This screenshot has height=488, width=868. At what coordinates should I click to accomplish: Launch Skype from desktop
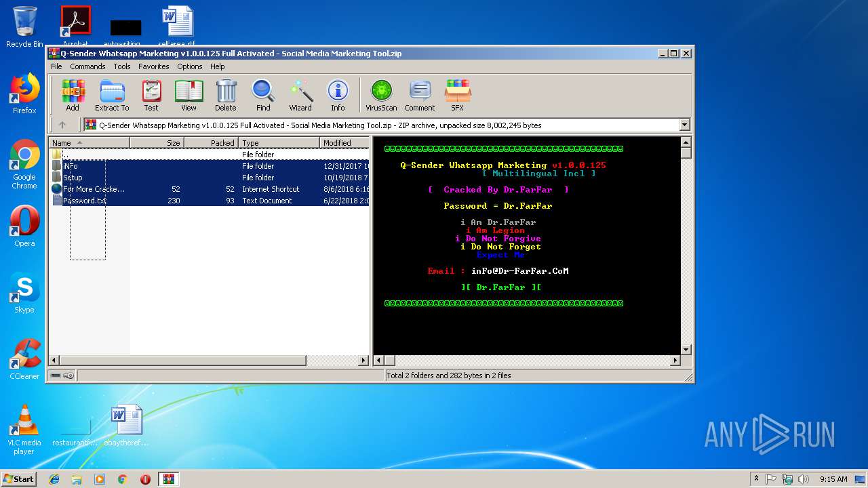pos(24,293)
